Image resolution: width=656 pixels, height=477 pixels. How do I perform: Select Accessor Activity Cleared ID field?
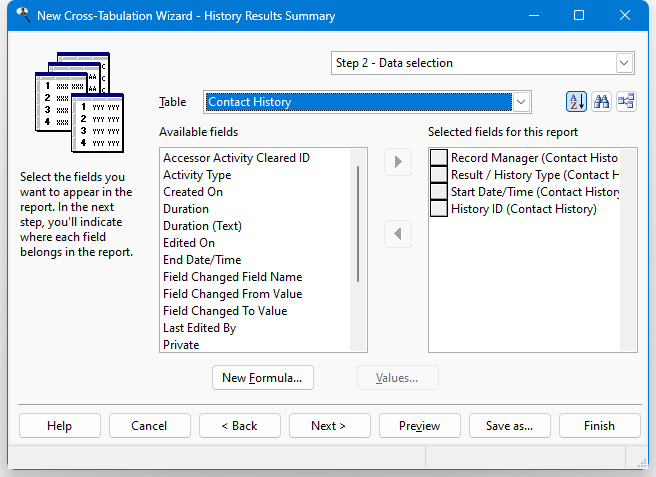(x=236, y=158)
